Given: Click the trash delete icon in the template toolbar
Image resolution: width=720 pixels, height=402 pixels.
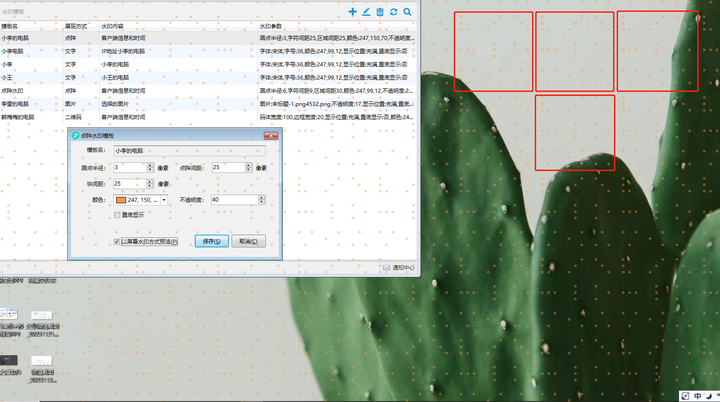Looking at the screenshot, I should click(x=380, y=11).
